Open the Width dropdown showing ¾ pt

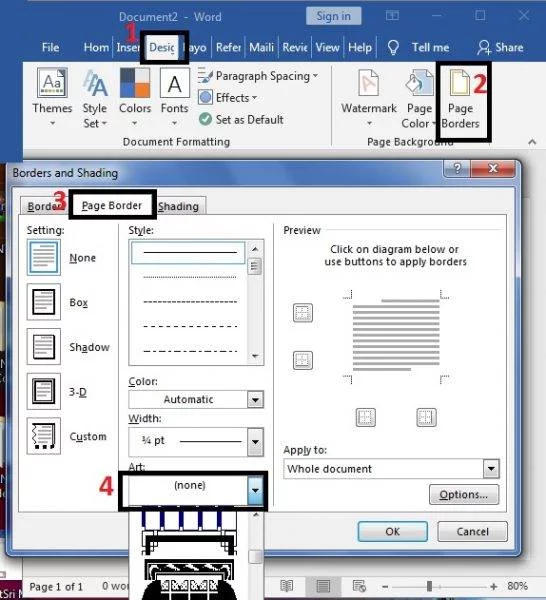click(x=196, y=442)
